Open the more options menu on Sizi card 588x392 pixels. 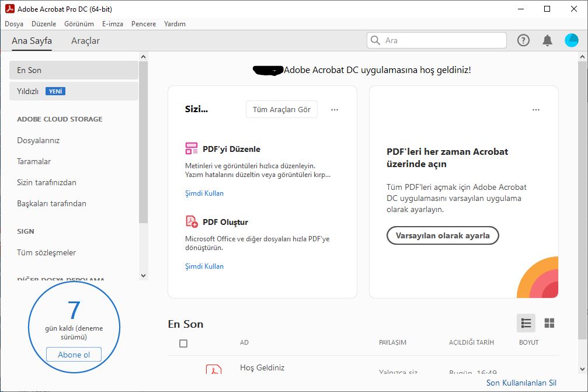335,109
